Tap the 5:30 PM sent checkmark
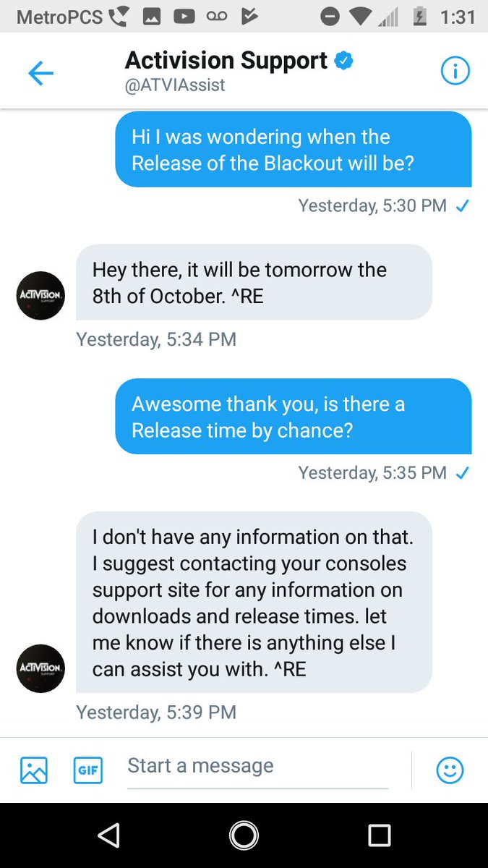Screen dimensions: 488x868 click(x=463, y=206)
